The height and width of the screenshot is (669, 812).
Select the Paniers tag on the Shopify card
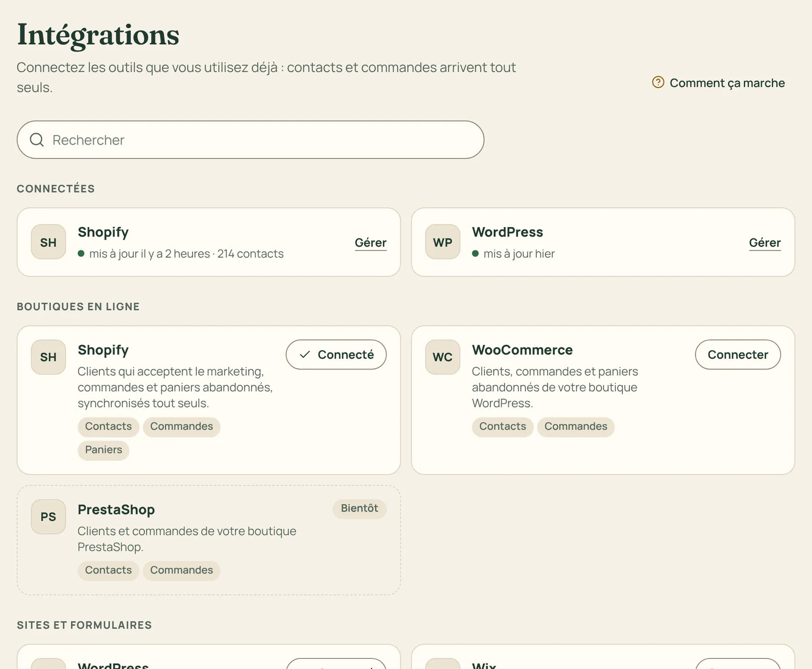click(x=103, y=450)
